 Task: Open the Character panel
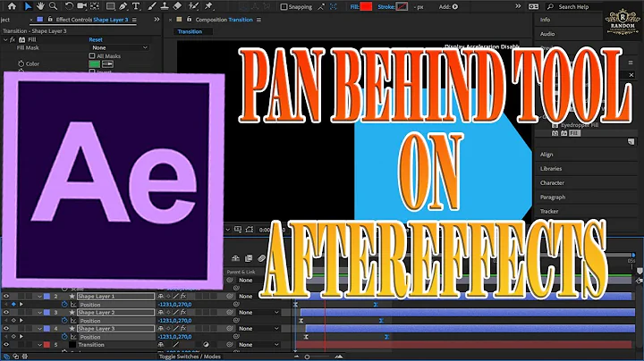[552, 183]
